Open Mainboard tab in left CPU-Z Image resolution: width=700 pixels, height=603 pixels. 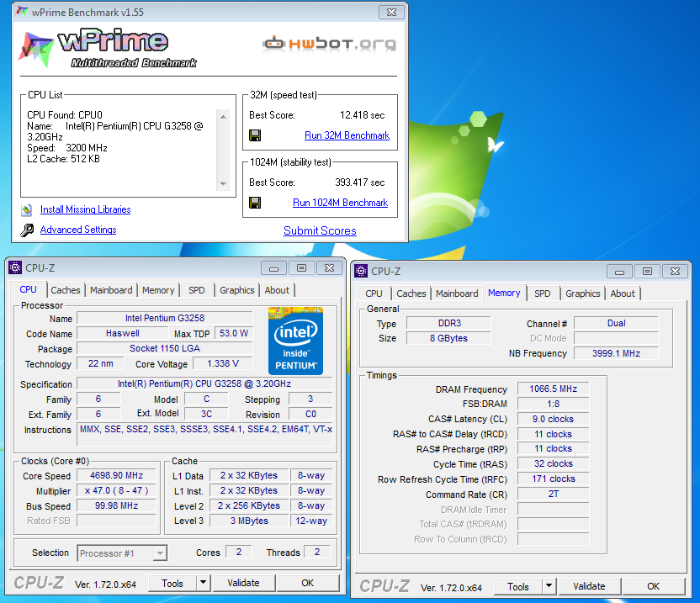tap(111, 290)
